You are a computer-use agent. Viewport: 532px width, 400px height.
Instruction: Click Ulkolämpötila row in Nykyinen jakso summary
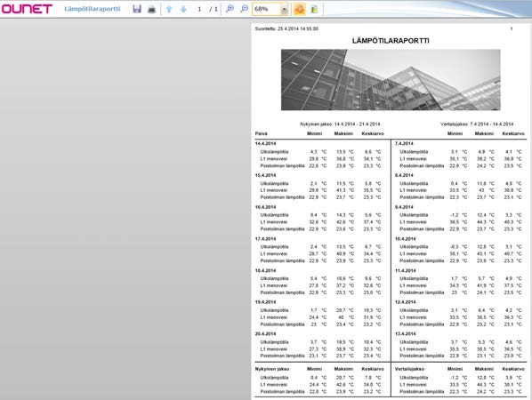(x=320, y=378)
